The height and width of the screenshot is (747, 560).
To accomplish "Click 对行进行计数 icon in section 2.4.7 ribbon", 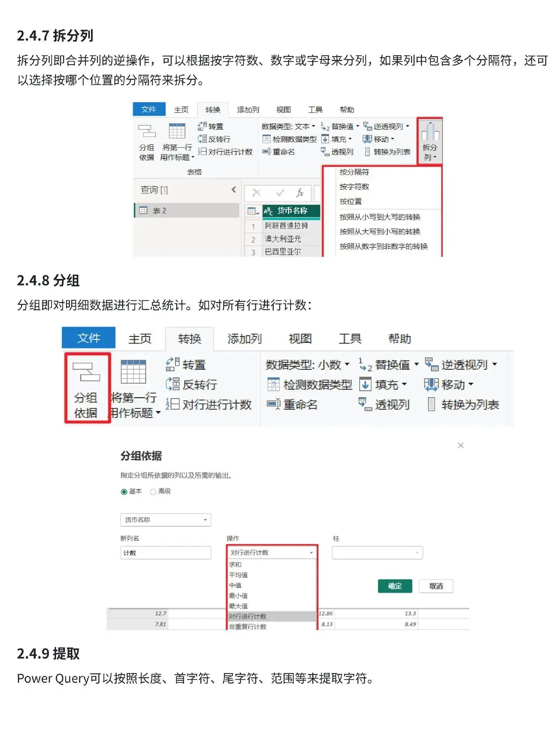I will (x=202, y=151).
